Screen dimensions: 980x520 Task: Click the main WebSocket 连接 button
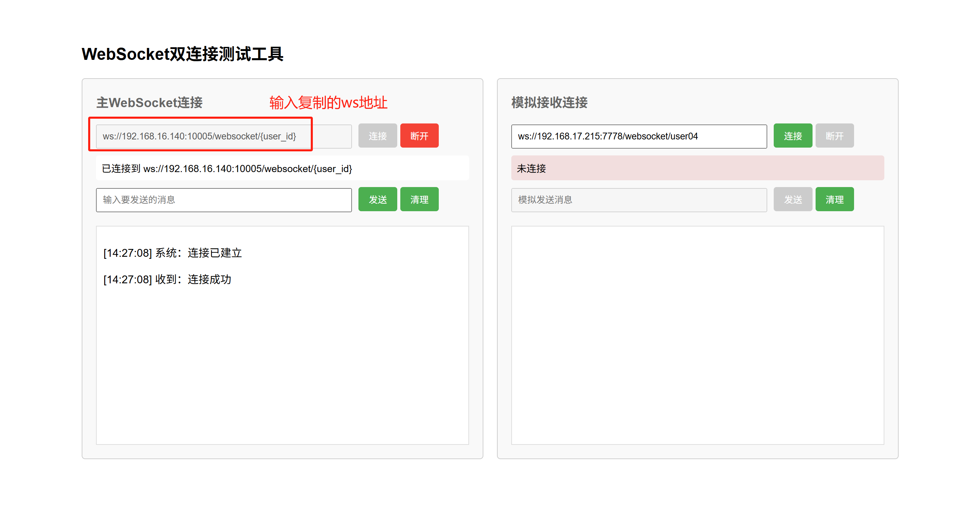[377, 136]
